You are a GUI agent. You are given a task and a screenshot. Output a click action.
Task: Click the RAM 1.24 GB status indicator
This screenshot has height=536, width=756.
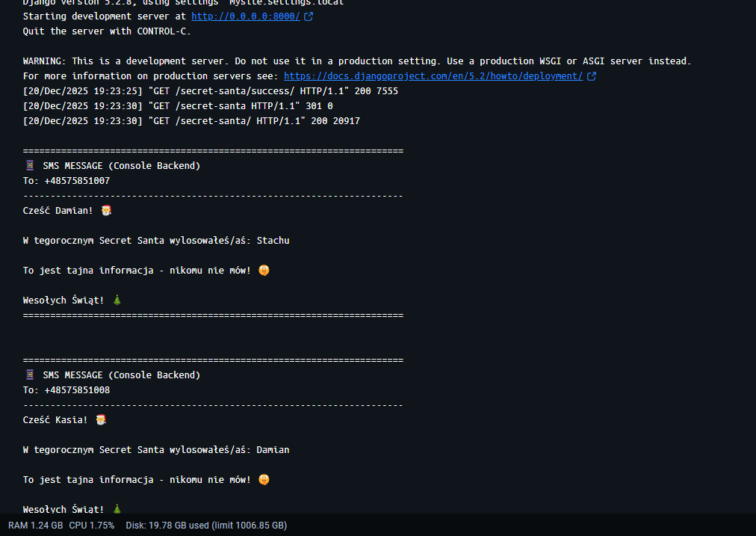pyautogui.click(x=36, y=526)
